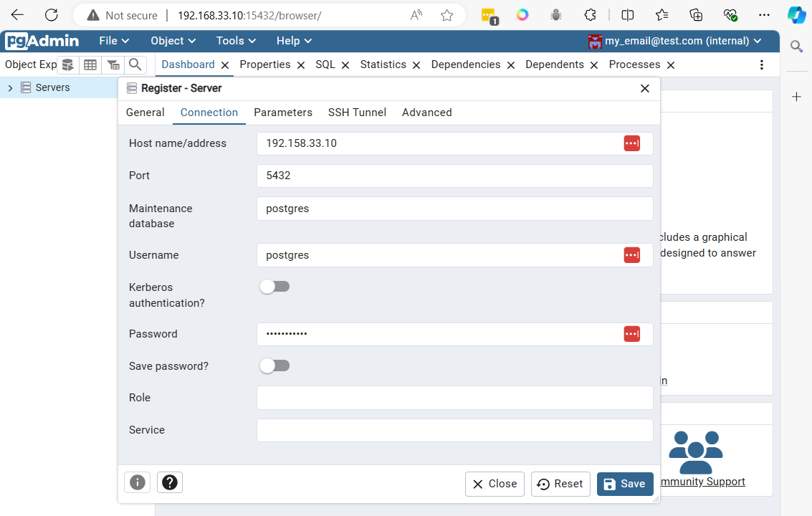This screenshot has height=516, width=812.
Task: Expand the Servers tree node
Action: click(10, 87)
